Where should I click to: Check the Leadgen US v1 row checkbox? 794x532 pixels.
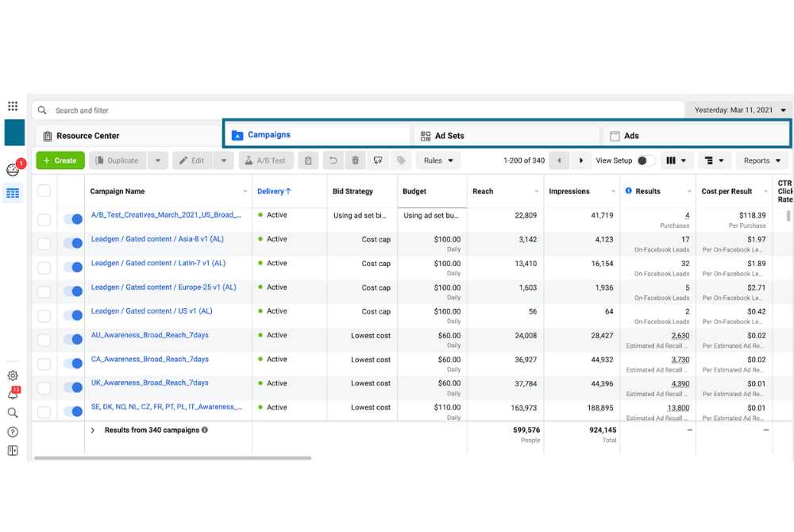[x=44, y=316]
